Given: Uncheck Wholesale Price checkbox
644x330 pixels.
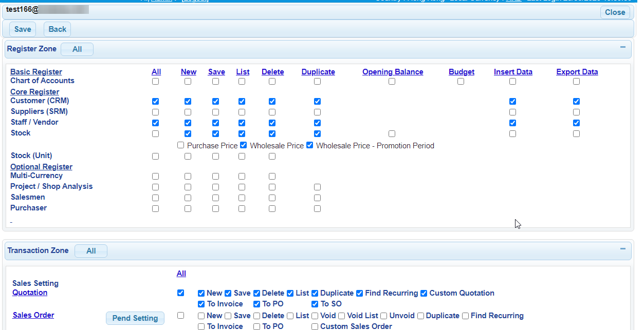Looking at the screenshot, I should (x=244, y=145).
